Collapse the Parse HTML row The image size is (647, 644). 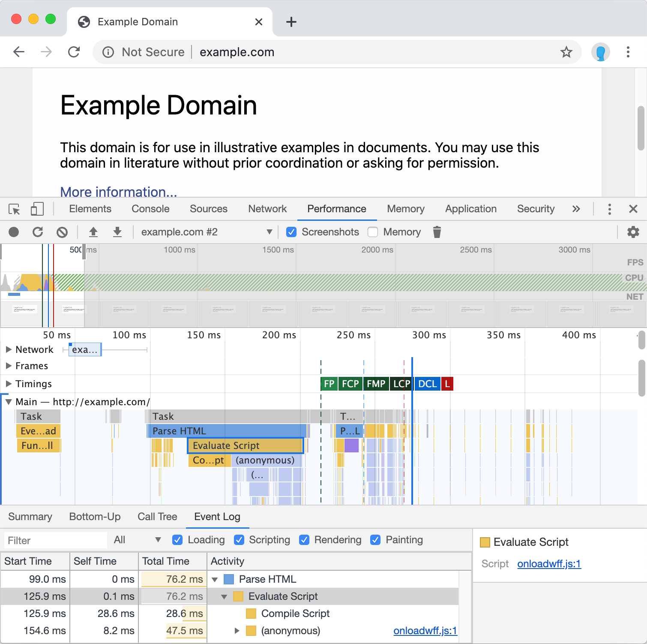[x=215, y=580]
